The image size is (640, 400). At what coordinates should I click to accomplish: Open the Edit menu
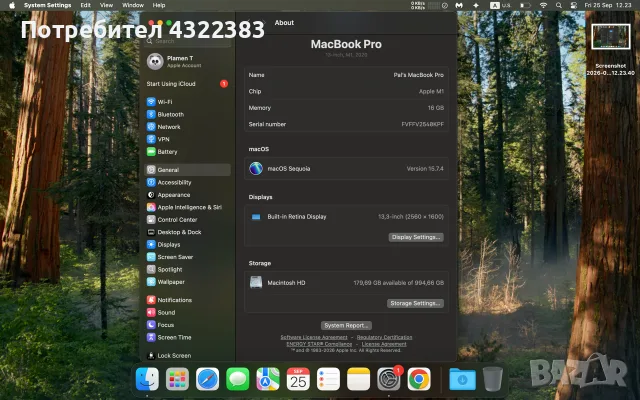point(85,5)
